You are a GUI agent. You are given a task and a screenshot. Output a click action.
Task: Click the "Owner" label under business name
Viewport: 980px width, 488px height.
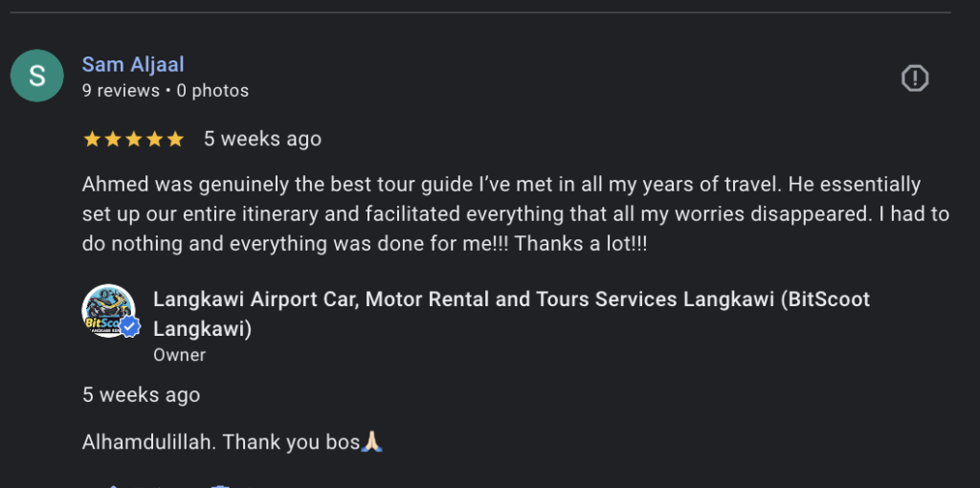[179, 355]
